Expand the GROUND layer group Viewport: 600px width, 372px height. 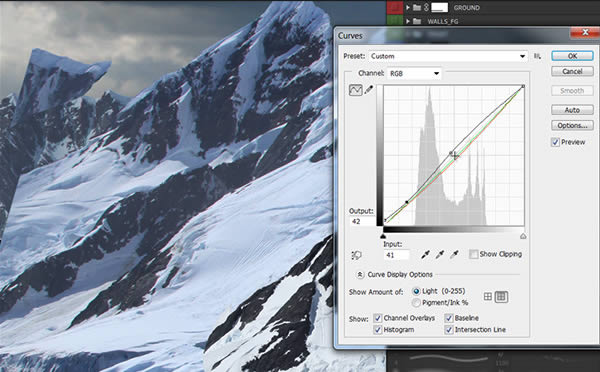pos(408,7)
